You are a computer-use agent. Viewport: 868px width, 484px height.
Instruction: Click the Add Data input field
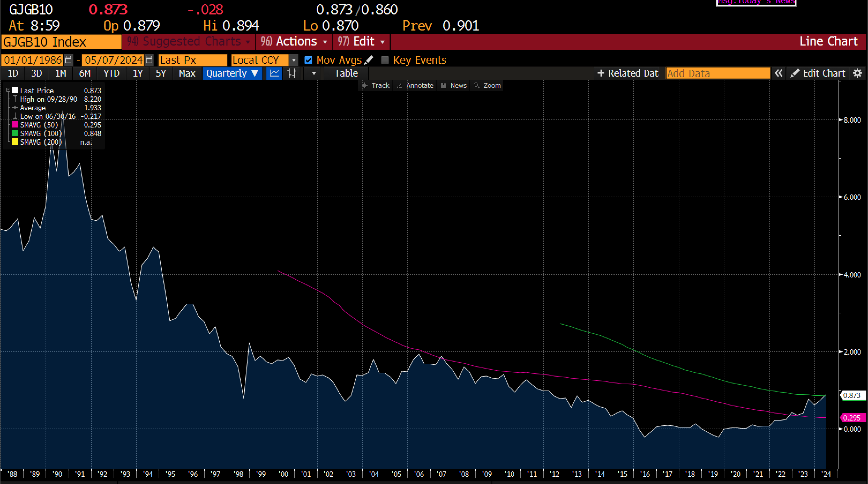pos(718,73)
